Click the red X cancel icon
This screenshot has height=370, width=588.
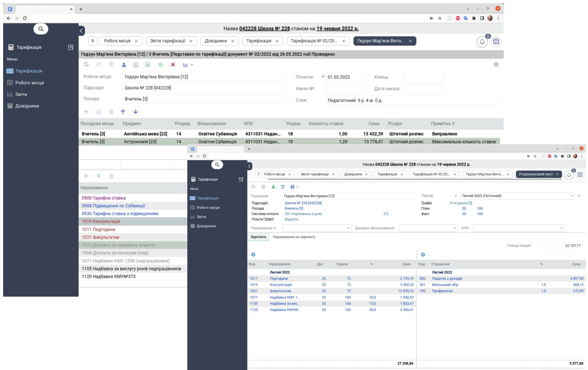[x=173, y=65]
